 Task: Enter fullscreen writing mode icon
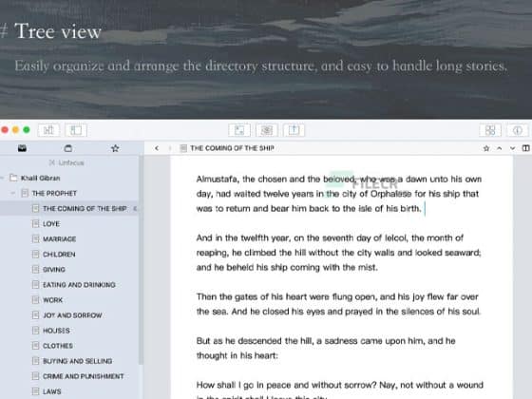click(239, 130)
